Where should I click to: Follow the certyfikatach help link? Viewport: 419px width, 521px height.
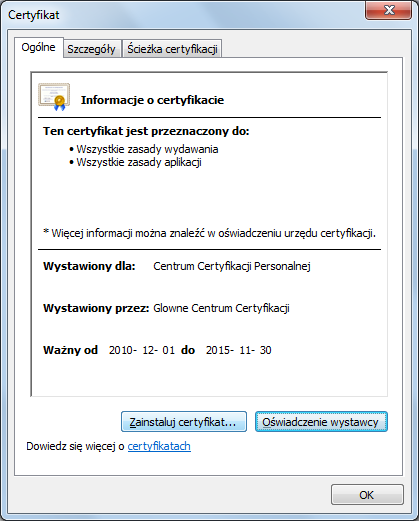point(159,446)
